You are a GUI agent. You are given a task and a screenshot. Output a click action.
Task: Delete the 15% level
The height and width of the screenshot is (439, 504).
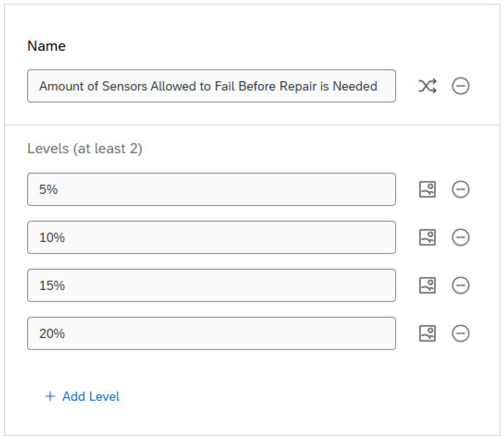coord(460,285)
